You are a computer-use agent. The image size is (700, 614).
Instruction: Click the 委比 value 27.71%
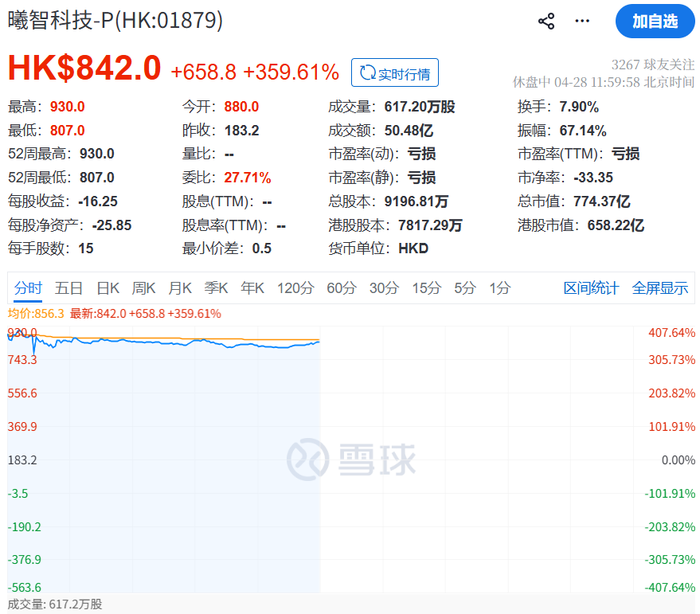(x=248, y=178)
